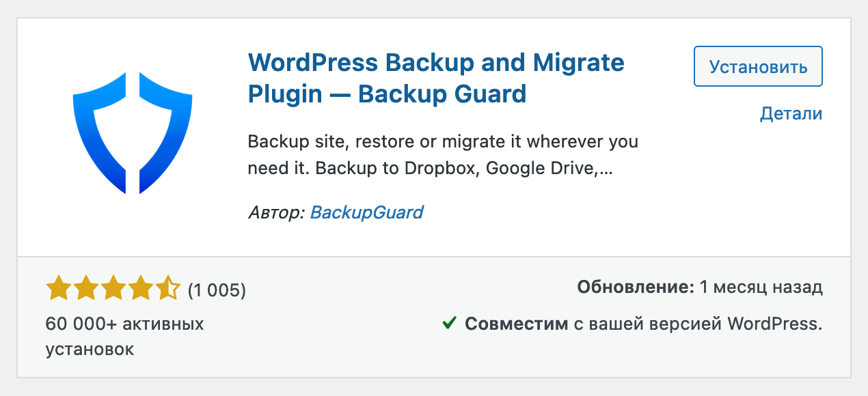
Task: Click the Совместим с вашей версией WordPress text
Action: coord(643,323)
